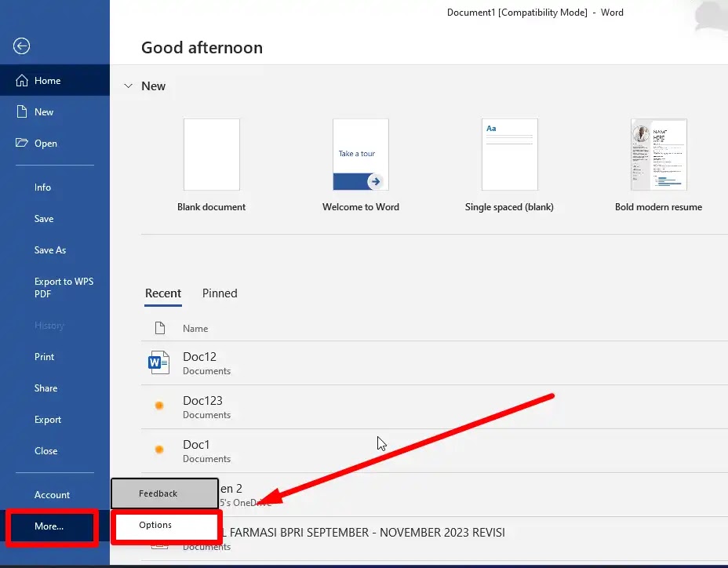Choose Save in the sidebar
The height and width of the screenshot is (568, 728).
tap(44, 219)
